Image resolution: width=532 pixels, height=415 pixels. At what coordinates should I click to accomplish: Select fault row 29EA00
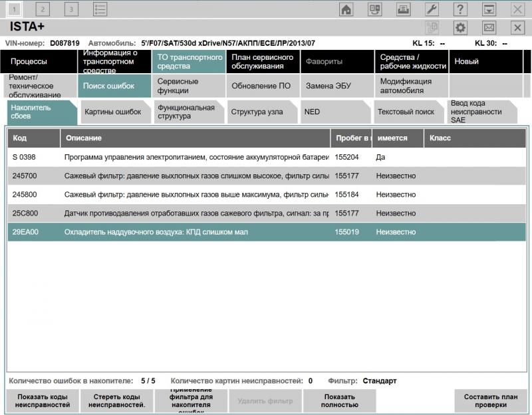pos(267,232)
